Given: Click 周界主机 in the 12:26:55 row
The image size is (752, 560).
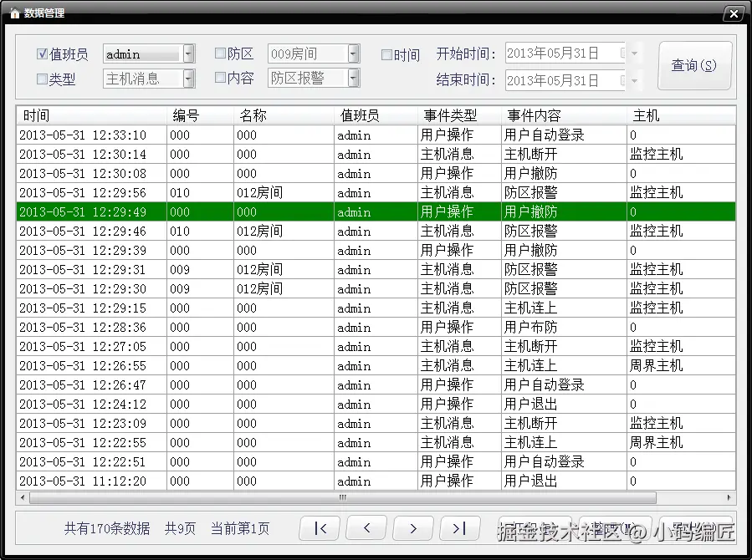Looking at the screenshot, I should click(656, 365).
